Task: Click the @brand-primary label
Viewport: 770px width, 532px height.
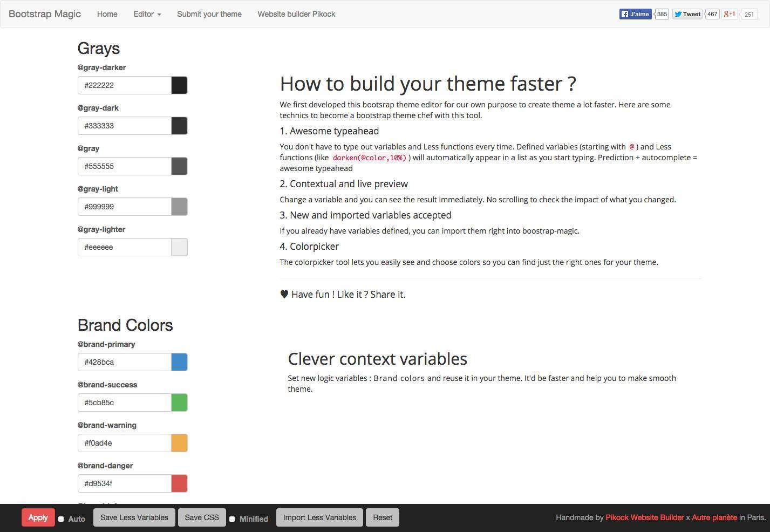Action: [106, 344]
